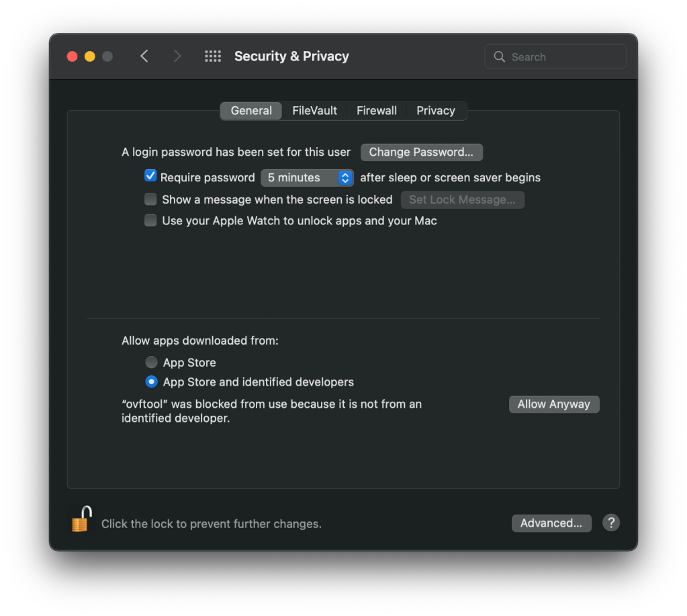The image size is (687, 616).
Task: Click the Change Password button
Action: [421, 152]
